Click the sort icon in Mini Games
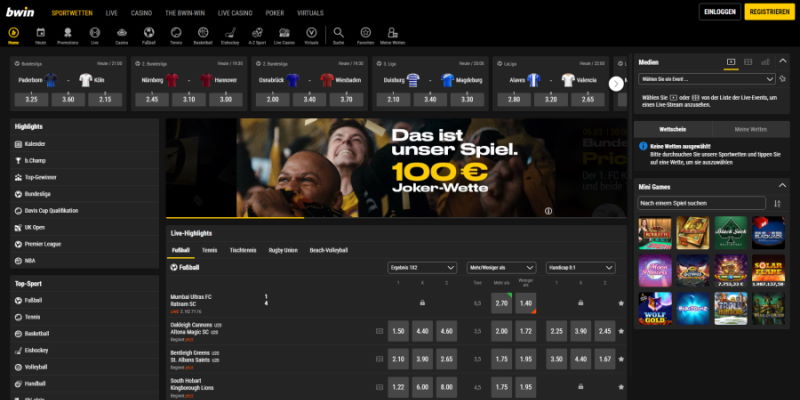The image size is (800, 400). [x=777, y=204]
